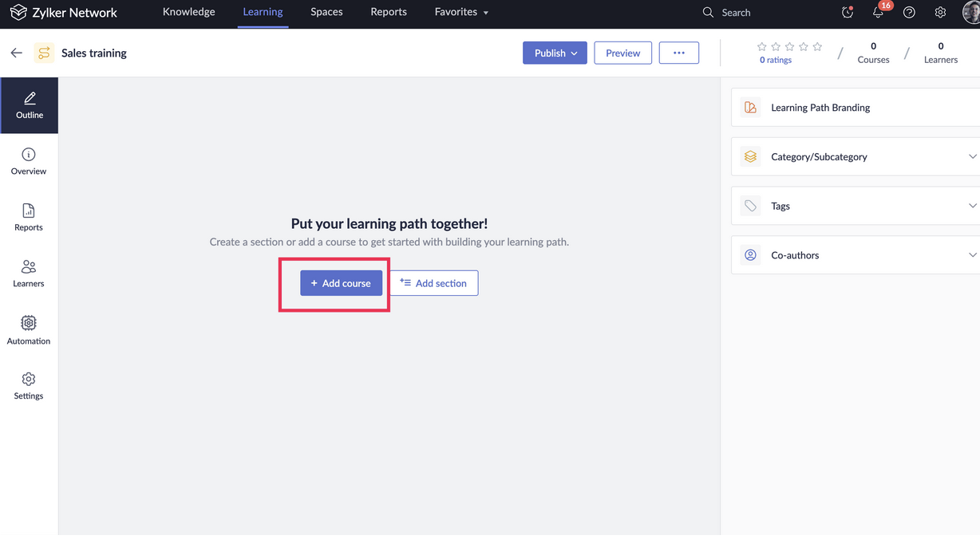Click the 0 Learners counter
980x547 pixels.
(x=940, y=53)
